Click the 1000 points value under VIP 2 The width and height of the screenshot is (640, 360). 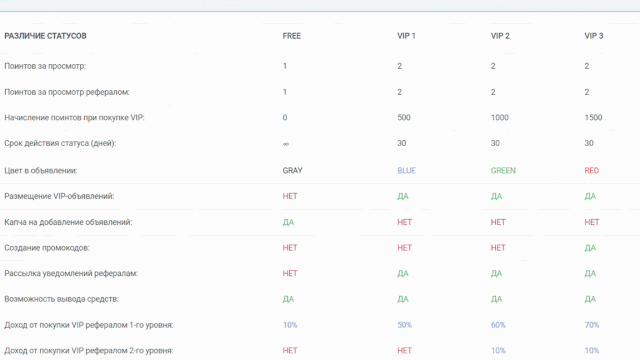pyautogui.click(x=500, y=118)
